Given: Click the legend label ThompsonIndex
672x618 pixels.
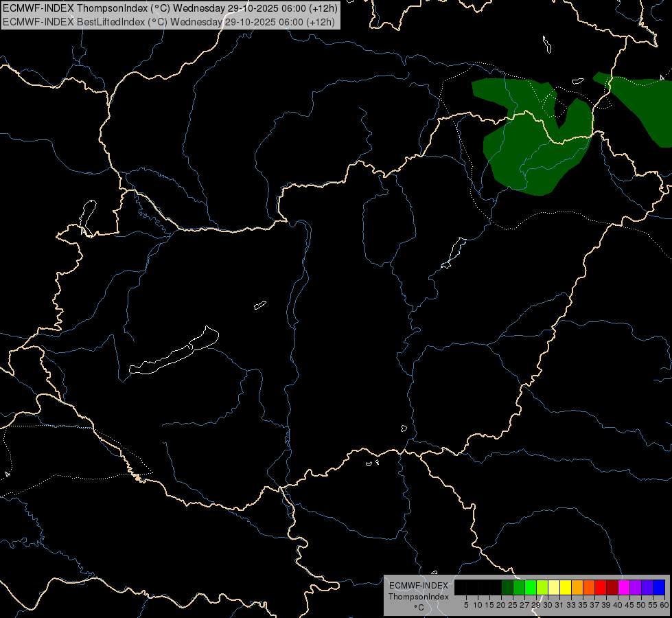Looking at the screenshot, I should pos(418,597).
